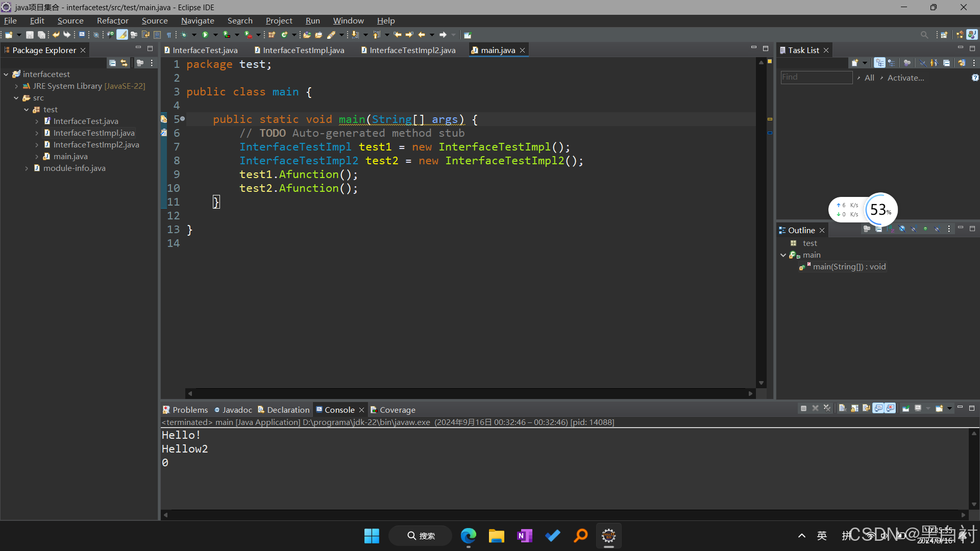The width and height of the screenshot is (980, 551).
Task: Expand the InterfaceTest.java tree node
Action: coord(37,121)
